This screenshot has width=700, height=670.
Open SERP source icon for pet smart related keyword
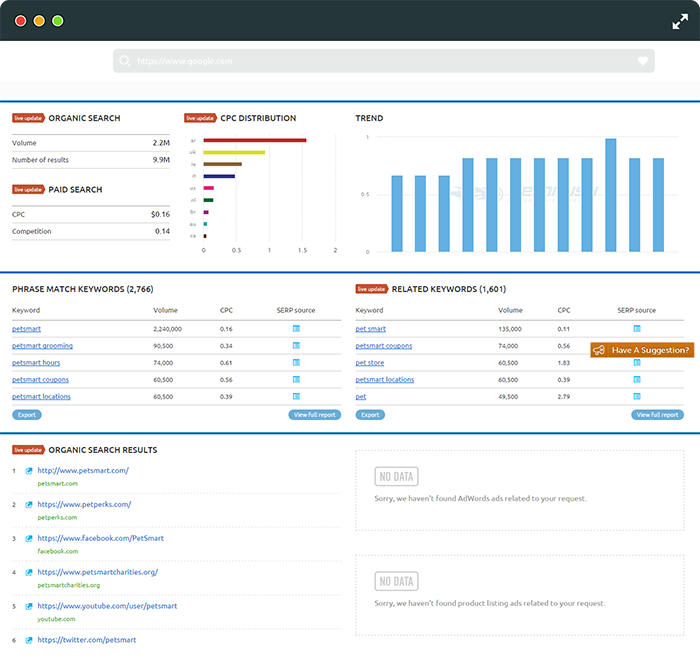click(637, 329)
